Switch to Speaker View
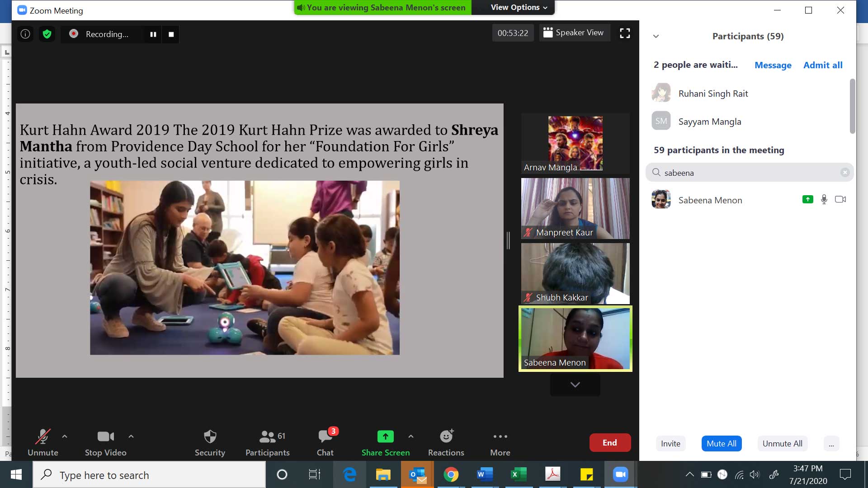Viewport: 868px width, 488px height. pyautogui.click(x=574, y=33)
